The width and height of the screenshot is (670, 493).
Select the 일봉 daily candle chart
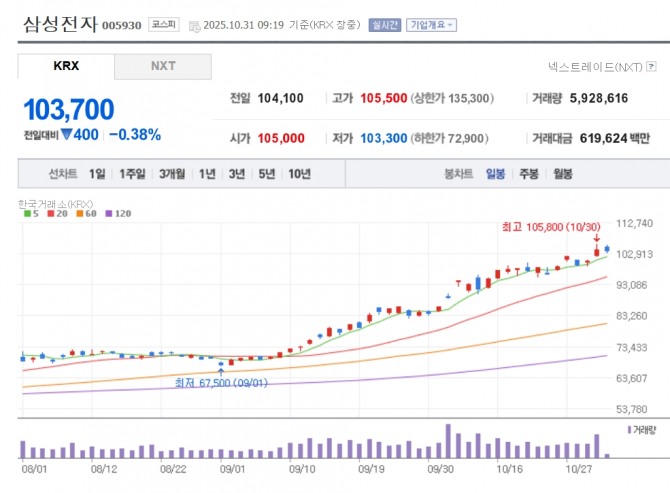(x=495, y=174)
